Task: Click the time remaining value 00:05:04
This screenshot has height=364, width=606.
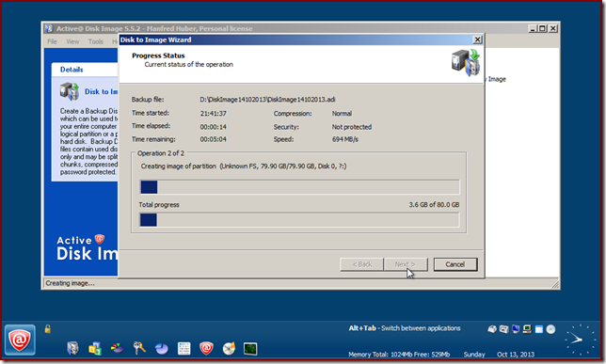Action: (x=214, y=139)
